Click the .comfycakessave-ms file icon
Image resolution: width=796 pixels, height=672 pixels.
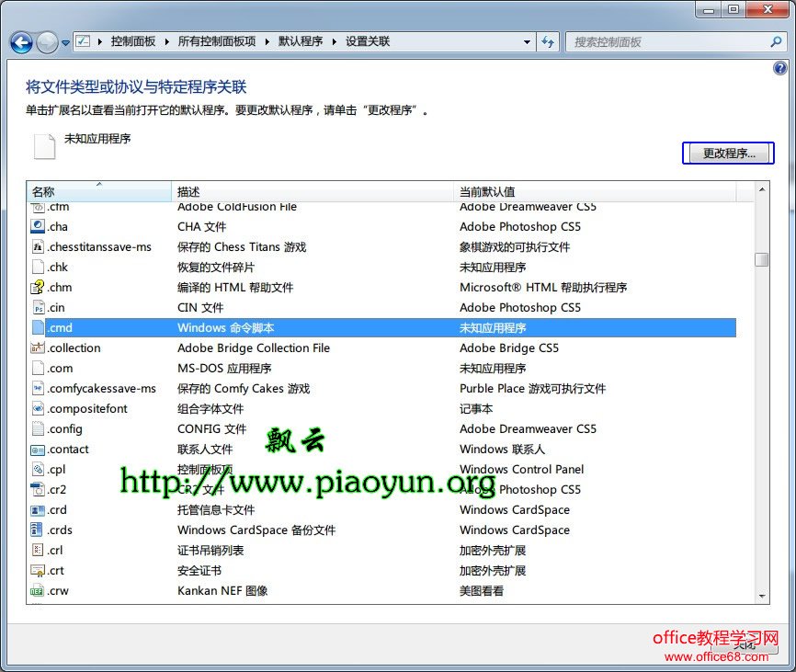tap(38, 388)
